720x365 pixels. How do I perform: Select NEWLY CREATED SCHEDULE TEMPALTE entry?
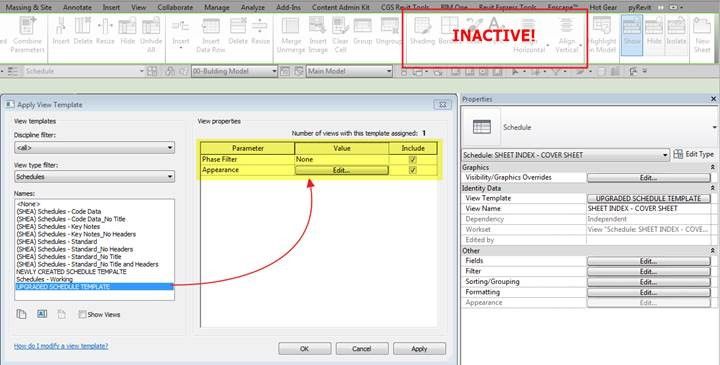[71, 272]
